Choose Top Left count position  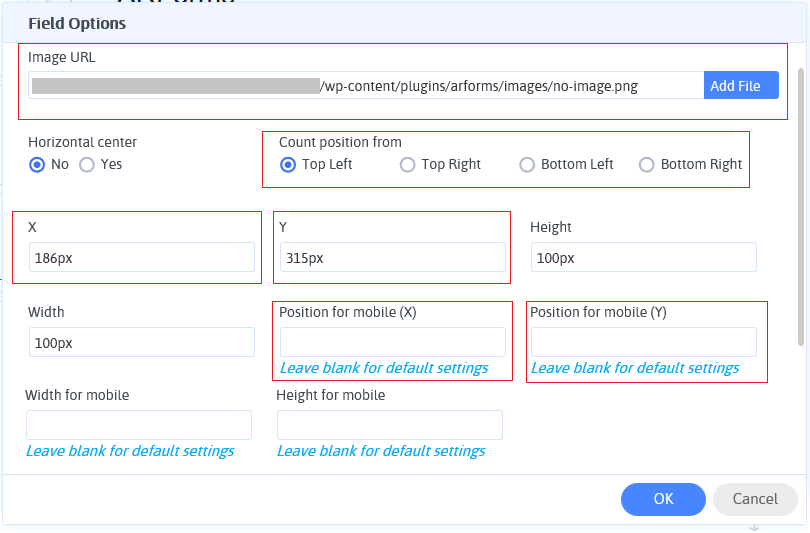click(x=288, y=165)
